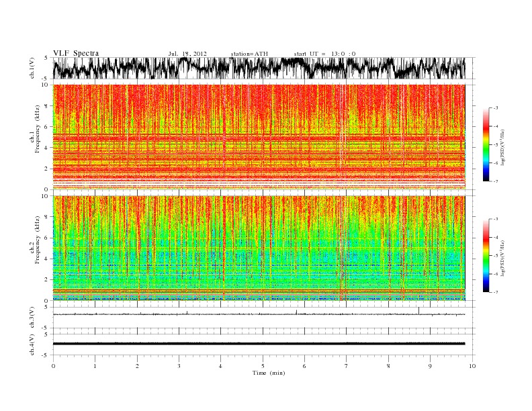Screen dimensions: 532x411
Task: Click the '3' tick on time axis
Action: [x=179, y=366]
